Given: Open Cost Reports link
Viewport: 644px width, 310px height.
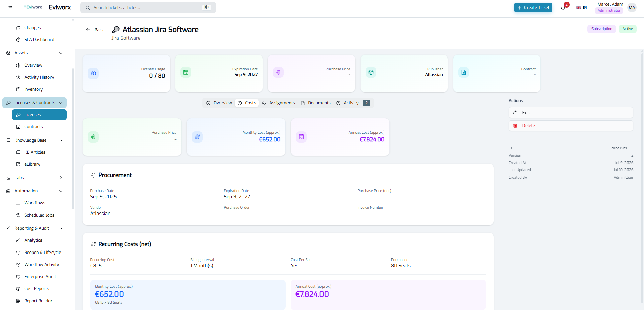Looking at the screenshot, I should tap(39, 289).
